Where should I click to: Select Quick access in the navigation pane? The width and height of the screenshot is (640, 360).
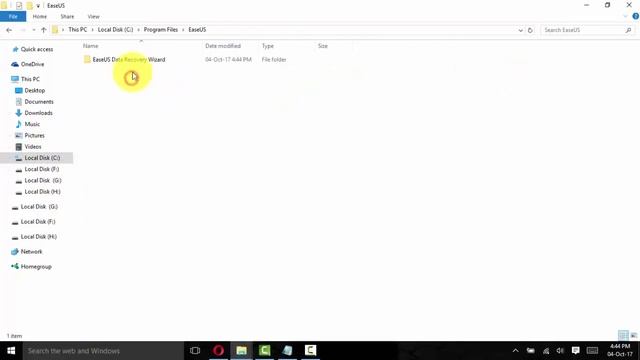(37, 49)
